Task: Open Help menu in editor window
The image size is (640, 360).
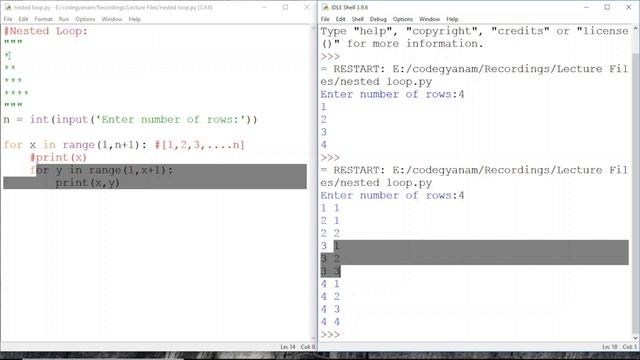Action: [x=134, y=19]
